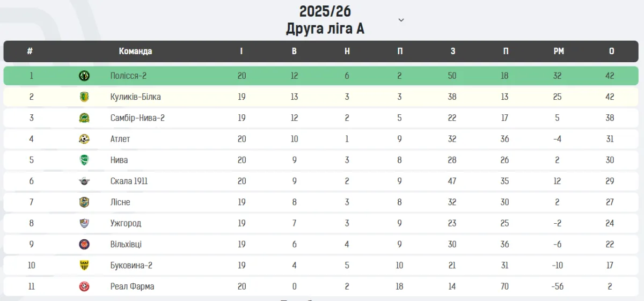
Task: Click the Самбір-Нива-2 team logo
Action: (84, 118)
